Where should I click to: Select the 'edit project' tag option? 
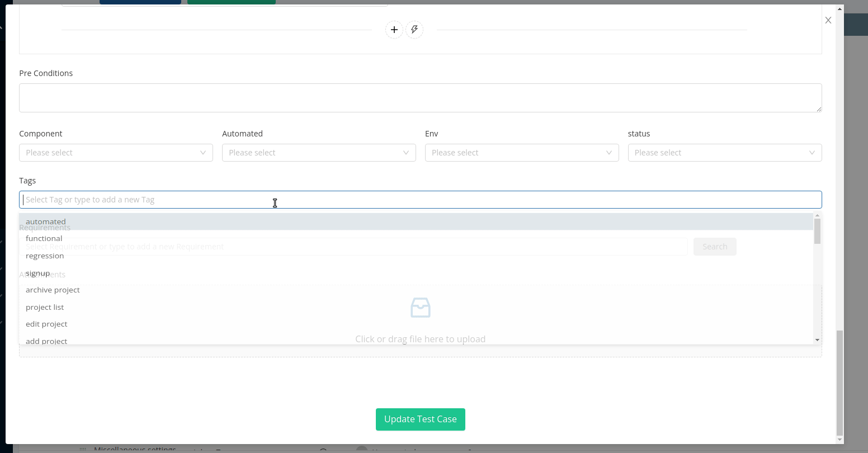tap(416, 324)
